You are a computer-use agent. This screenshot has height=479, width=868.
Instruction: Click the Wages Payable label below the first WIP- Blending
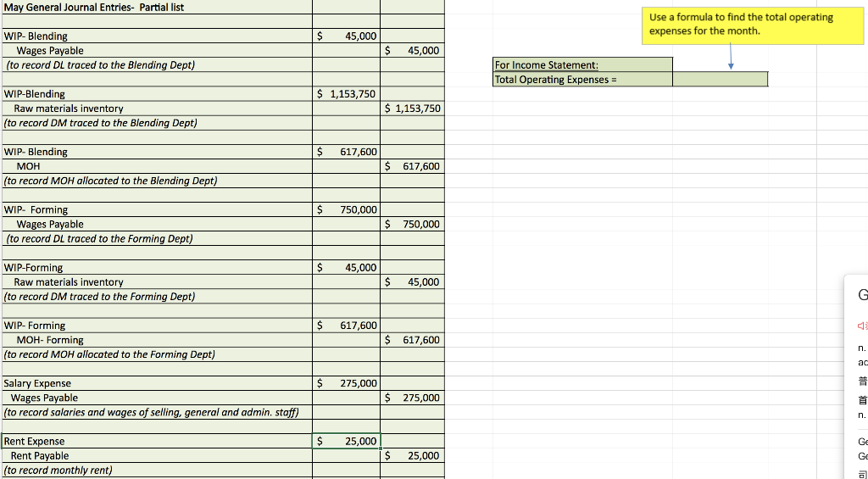coord(50,50)
